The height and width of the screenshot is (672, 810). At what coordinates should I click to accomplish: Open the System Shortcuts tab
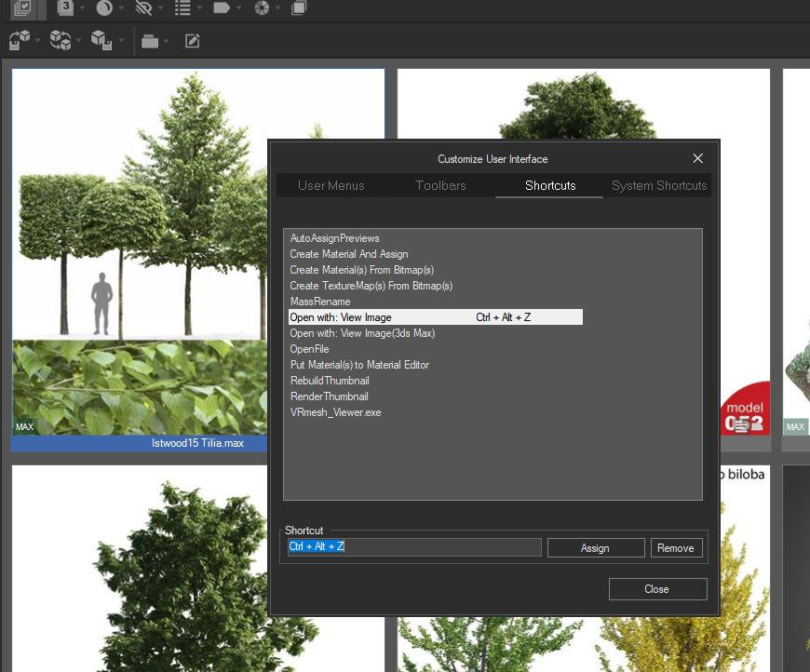(x=658, y=185)
